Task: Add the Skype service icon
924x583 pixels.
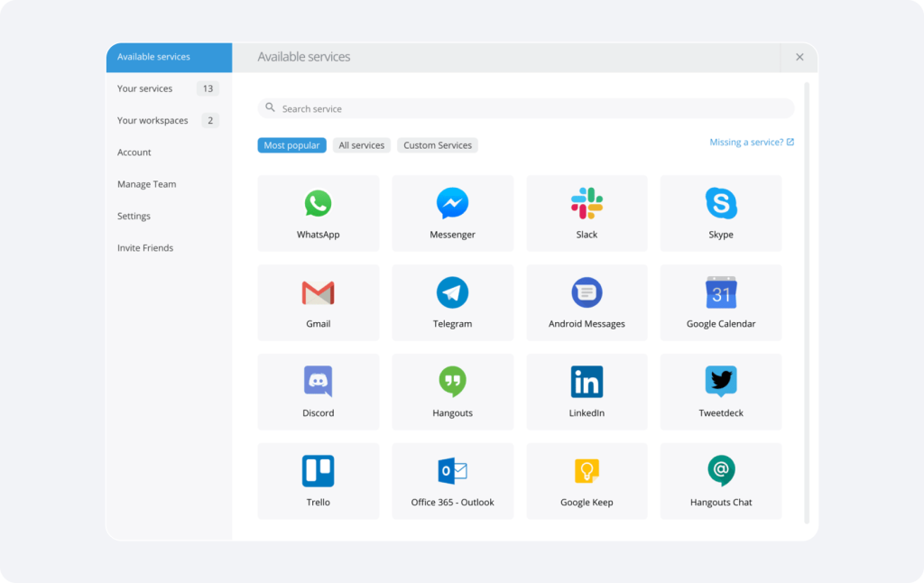Action: (x=721, y=203)
